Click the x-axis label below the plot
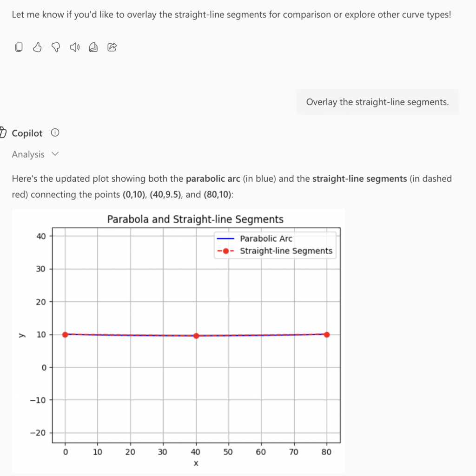 pyautogui.click(x=196, y=463)
